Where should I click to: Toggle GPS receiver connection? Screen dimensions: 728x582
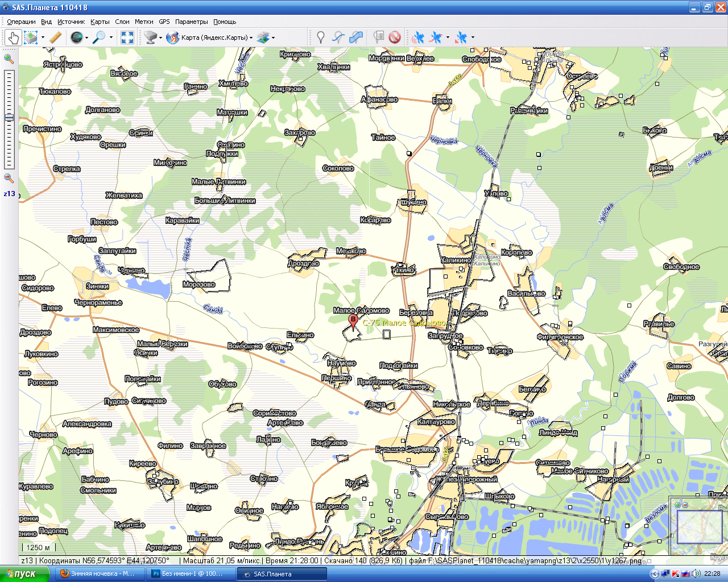coord(419,38)
